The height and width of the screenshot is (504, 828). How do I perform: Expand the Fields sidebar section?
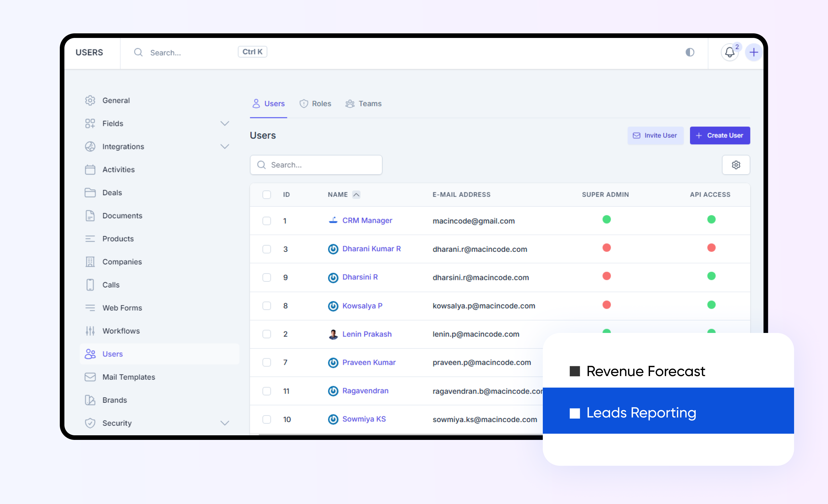click(225, 124)
